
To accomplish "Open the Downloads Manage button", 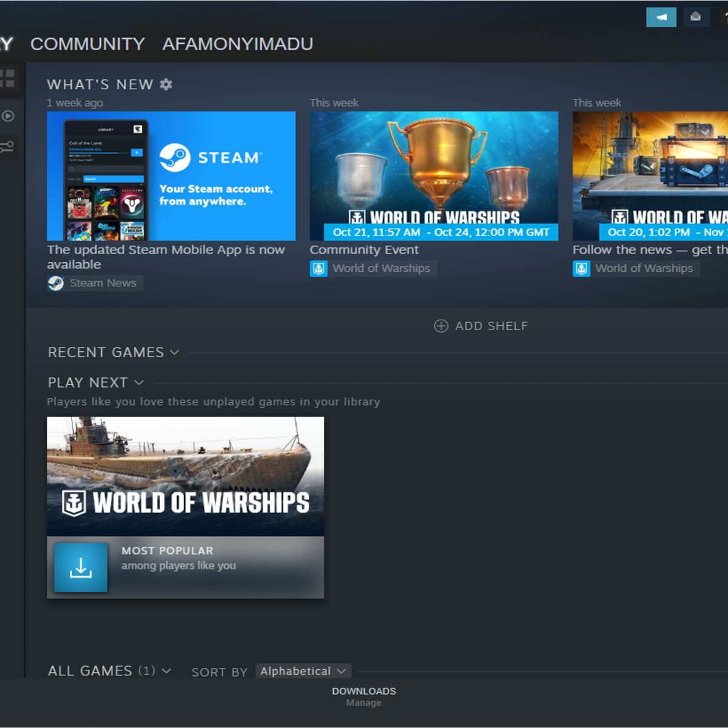I will click(364, 696).
